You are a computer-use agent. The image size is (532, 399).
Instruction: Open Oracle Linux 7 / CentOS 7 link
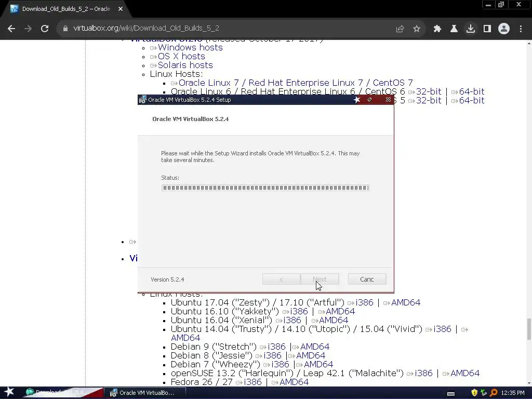296,83
